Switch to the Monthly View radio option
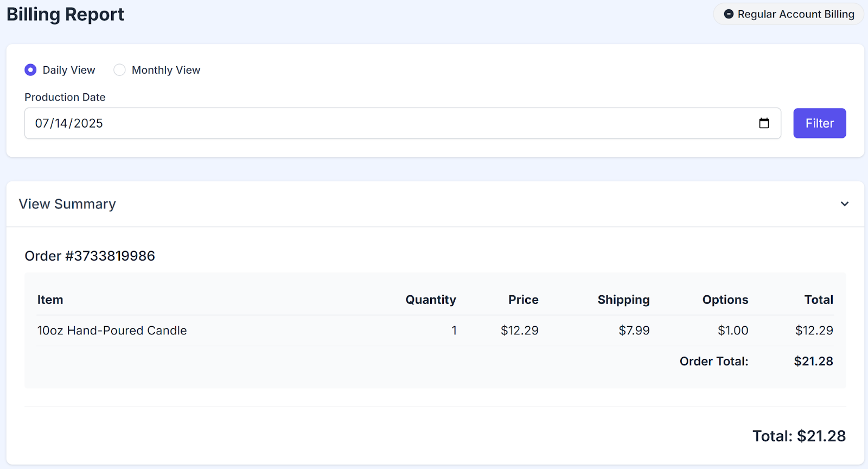Screen dimensions: 868x469 point(119,70)
